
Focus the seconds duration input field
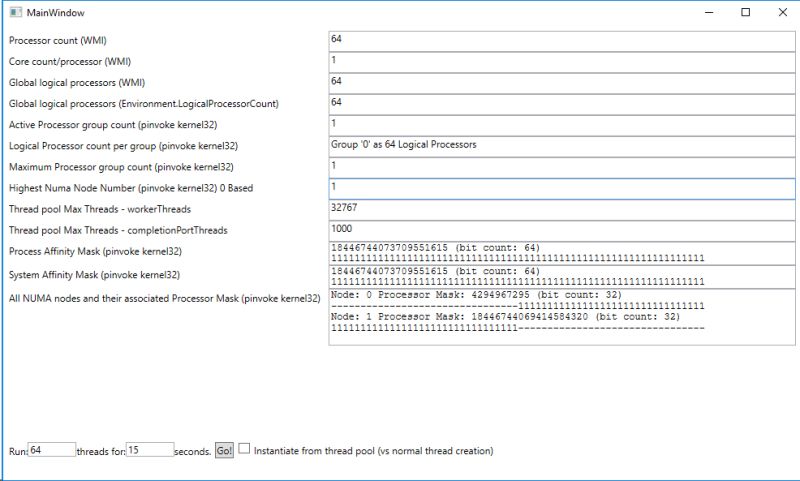150,450
